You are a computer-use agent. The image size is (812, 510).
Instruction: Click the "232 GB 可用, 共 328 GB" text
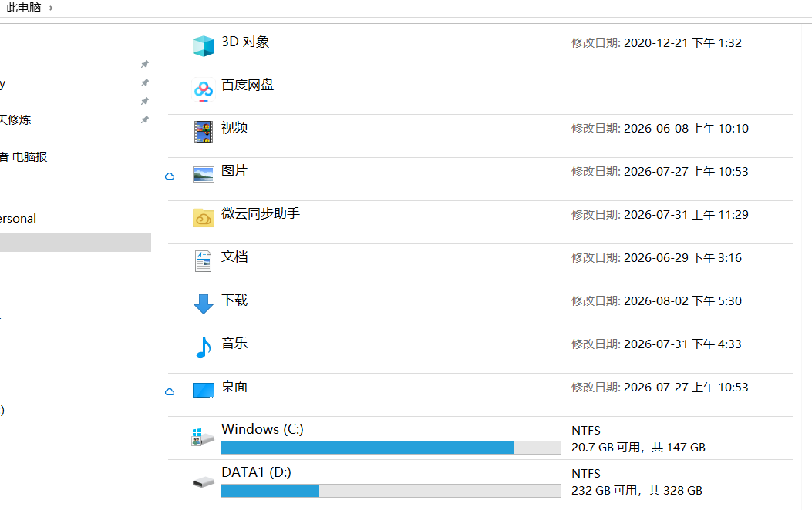click(637, 491)
